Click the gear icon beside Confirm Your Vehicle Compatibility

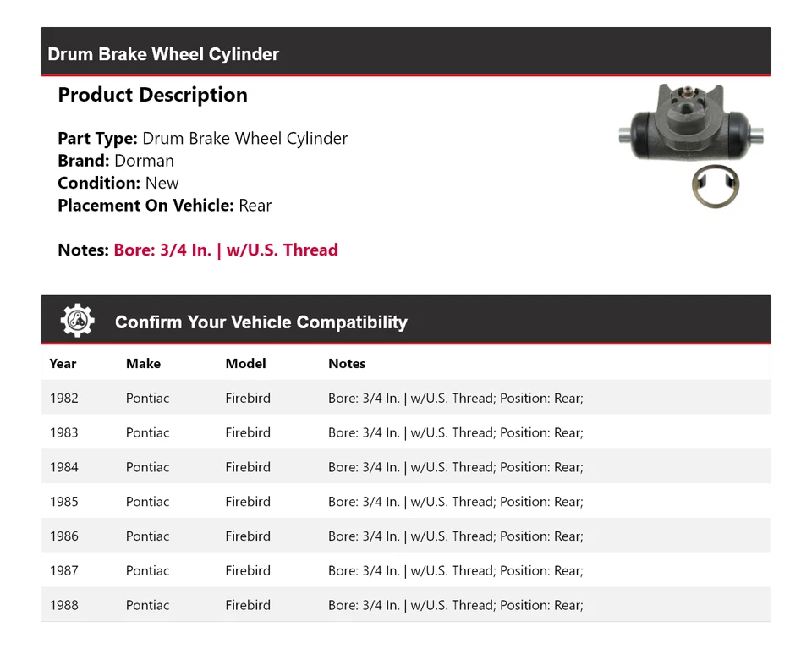tap(77, 322)
